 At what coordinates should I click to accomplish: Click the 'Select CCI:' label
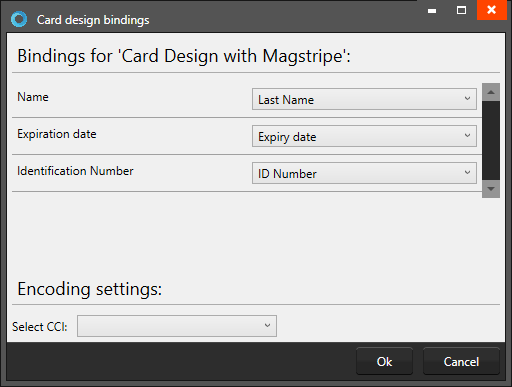(x=40, y=327)
